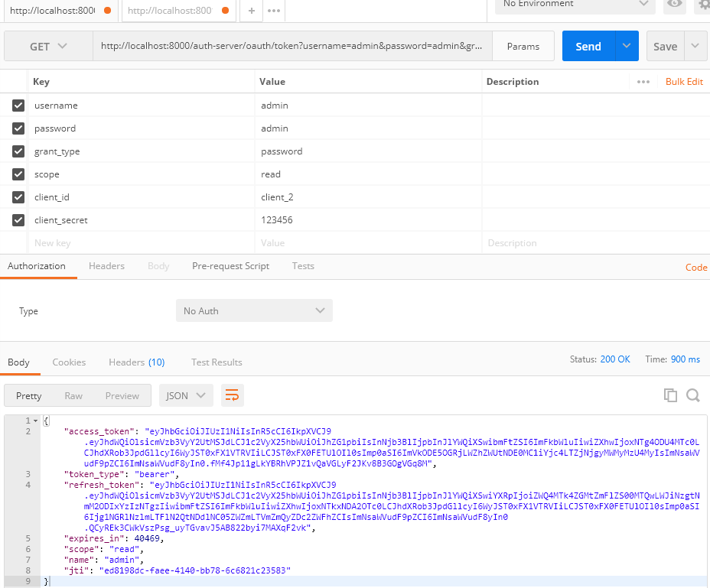Expand the Save button arrow options
The width and height of the screenshot is (710, 588).
[695, 46]
